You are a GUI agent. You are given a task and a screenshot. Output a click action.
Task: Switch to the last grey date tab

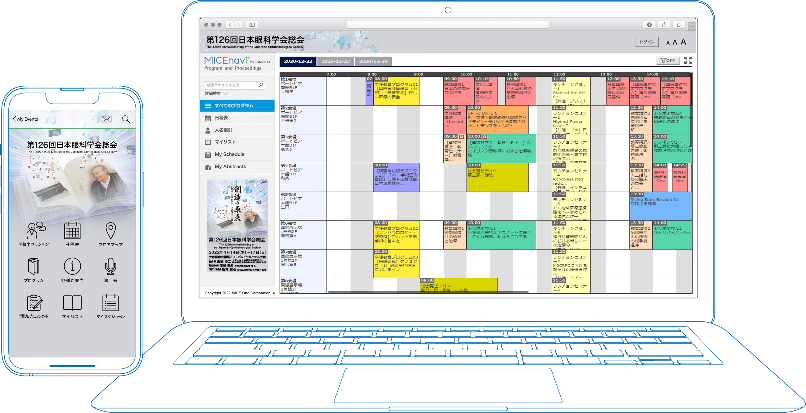(x=373, y=61)
